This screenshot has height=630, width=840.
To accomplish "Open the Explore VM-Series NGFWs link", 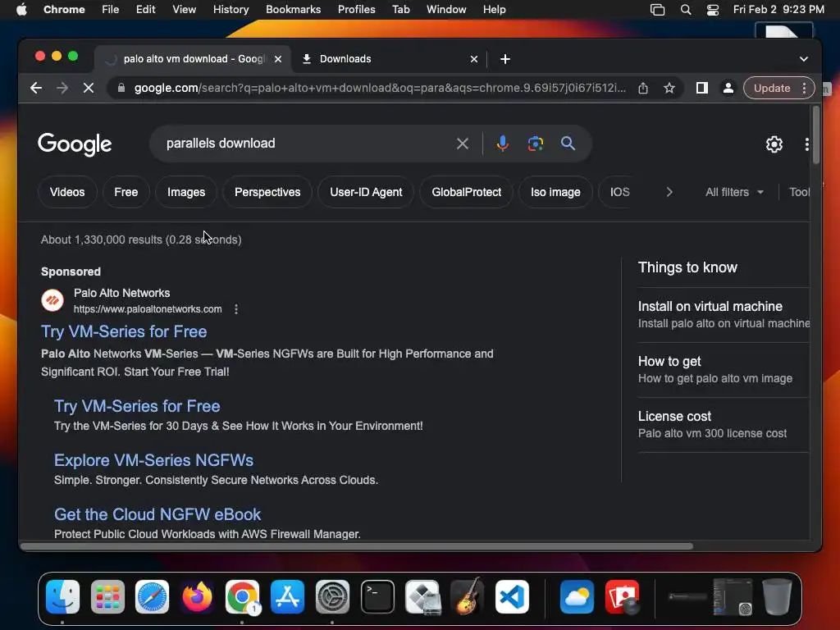I will (x=153, y=460).
